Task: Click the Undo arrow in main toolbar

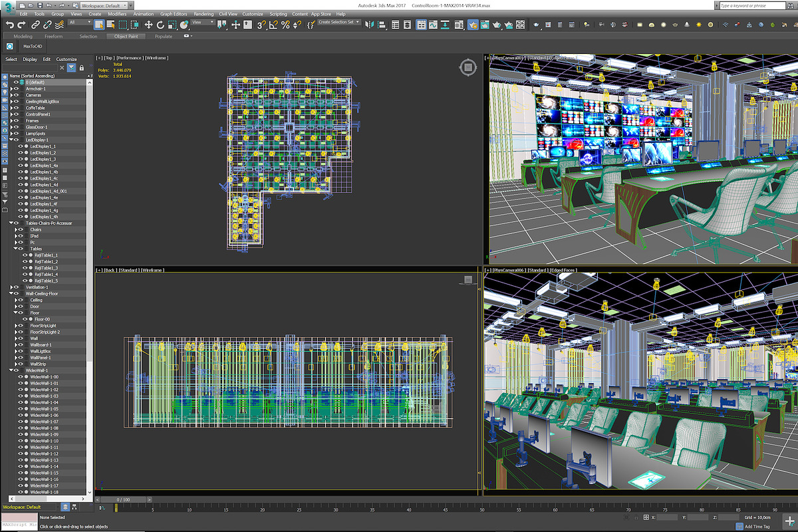Action: click(11, 25)
